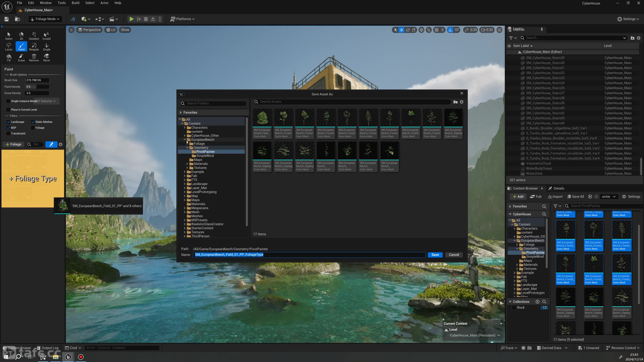Open the Platforms dropdown
The height and width of the screenshot is (362, 644).
[182, 19]
